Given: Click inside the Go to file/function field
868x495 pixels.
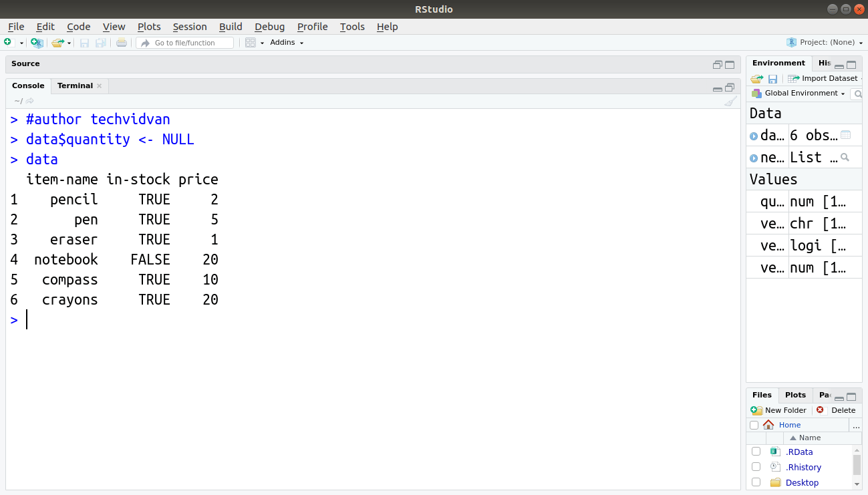Looking at the screenshot, I should coord(185,42).
